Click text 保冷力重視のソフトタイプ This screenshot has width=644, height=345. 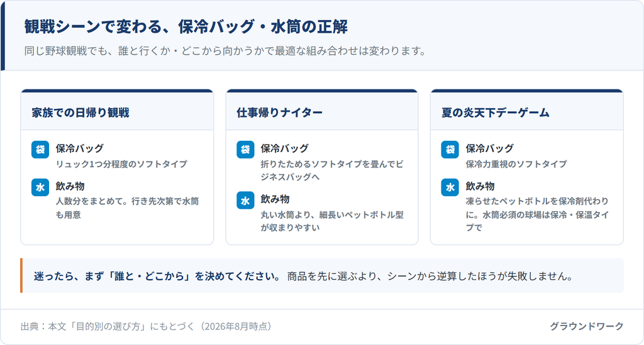516,163
